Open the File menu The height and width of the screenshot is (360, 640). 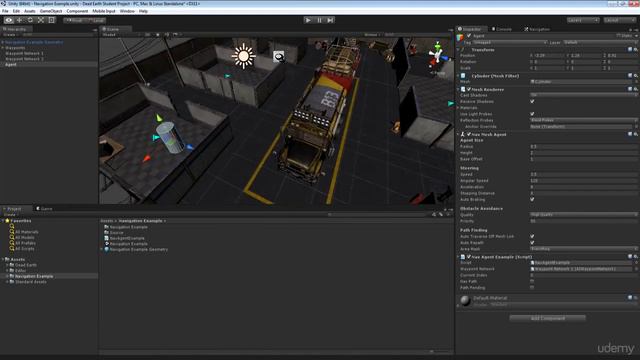[5, 11]
